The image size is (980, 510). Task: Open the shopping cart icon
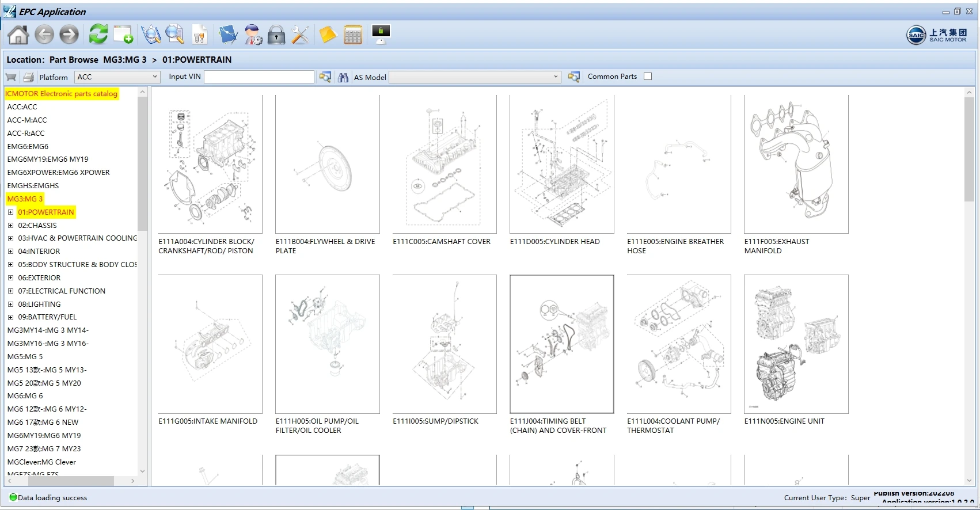click(x=11, y=77)
